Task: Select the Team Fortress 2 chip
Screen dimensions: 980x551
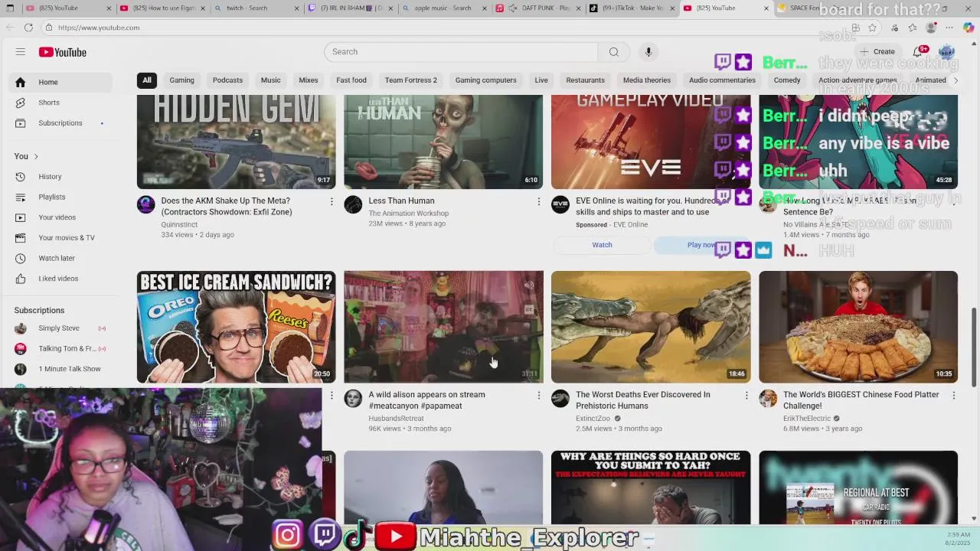Action: tap(411, 80)
